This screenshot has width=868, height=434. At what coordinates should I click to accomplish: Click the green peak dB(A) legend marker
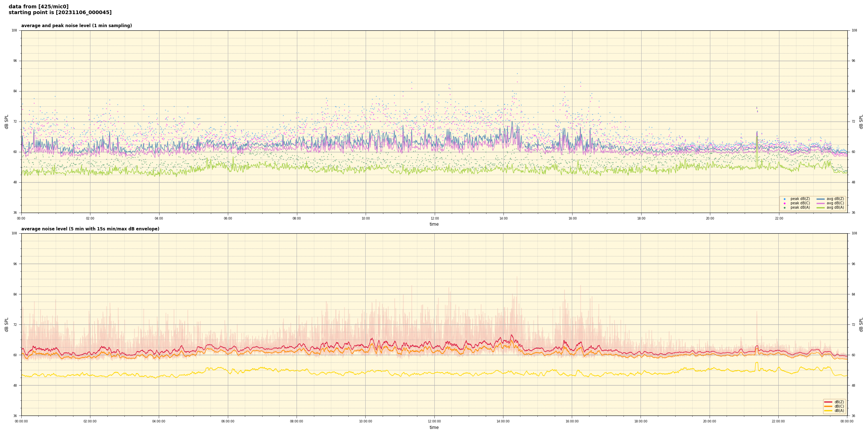click(x=784, y=208)
